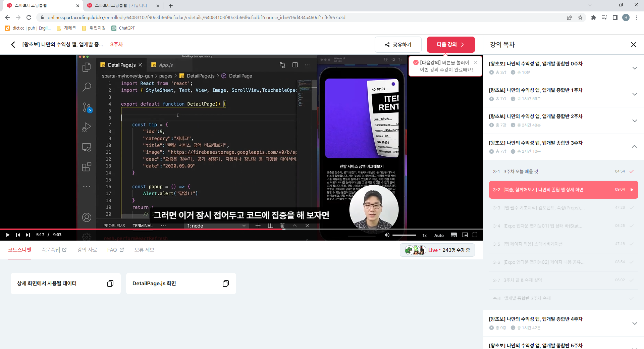Open a new browser tab

tap(171, 6)
